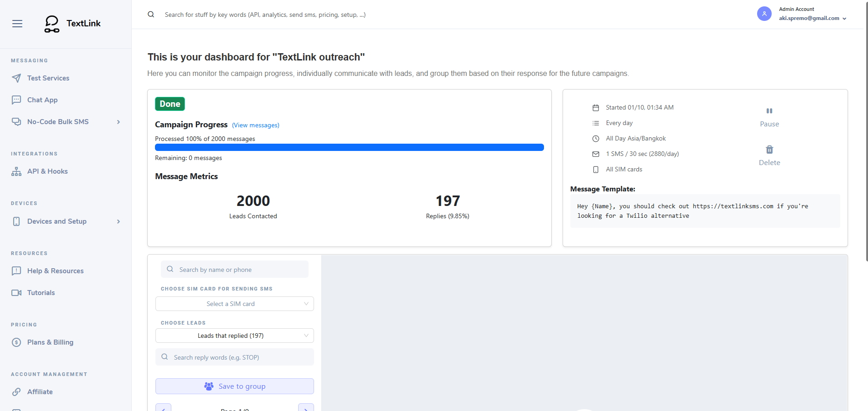The image size is (868, 411).
Task: Click the Test Services paper plane icon
Action: [x=16, y=78]
